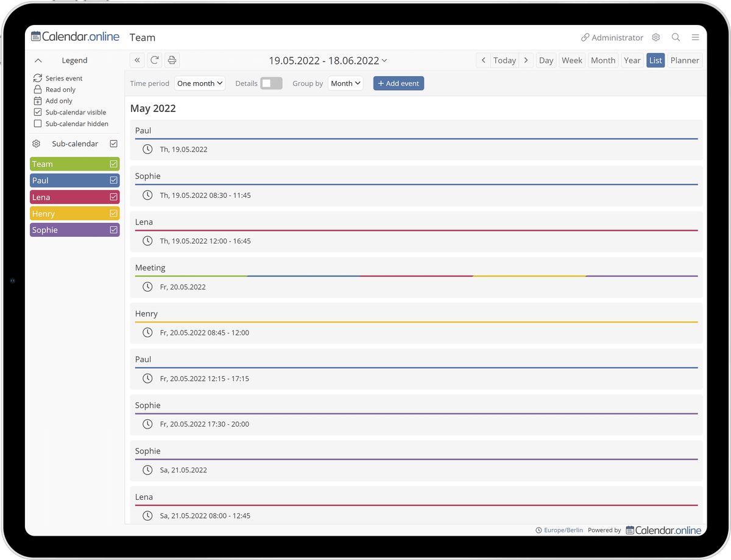Open the Time period dropdown

200,83
